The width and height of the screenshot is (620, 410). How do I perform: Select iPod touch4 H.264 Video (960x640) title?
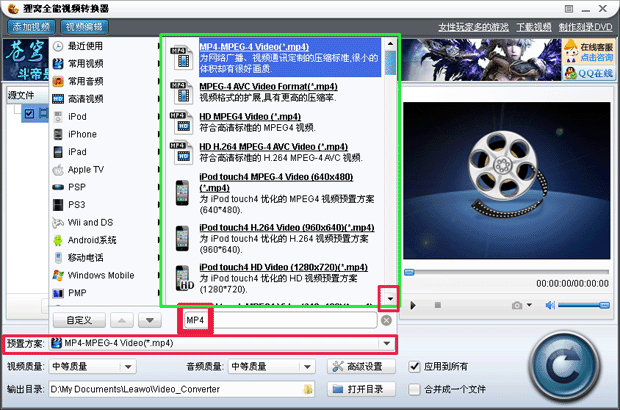pyautogui.click(x=287, y=228)
